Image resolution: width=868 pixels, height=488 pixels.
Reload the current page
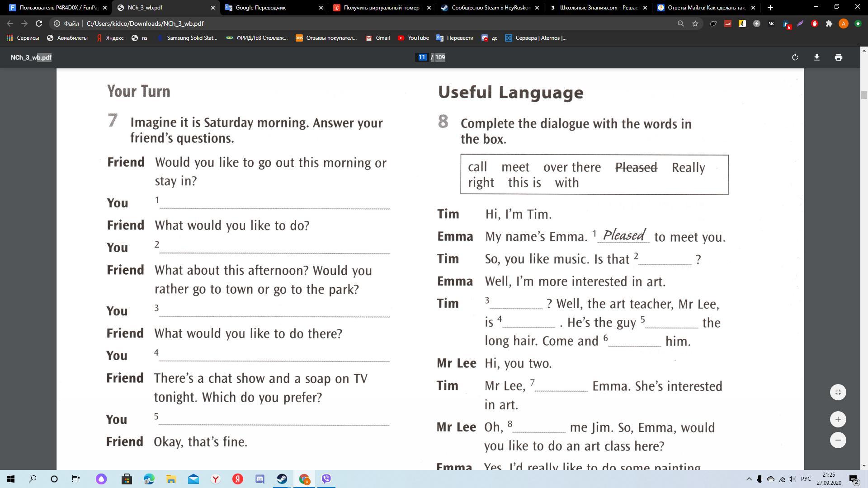39,23
